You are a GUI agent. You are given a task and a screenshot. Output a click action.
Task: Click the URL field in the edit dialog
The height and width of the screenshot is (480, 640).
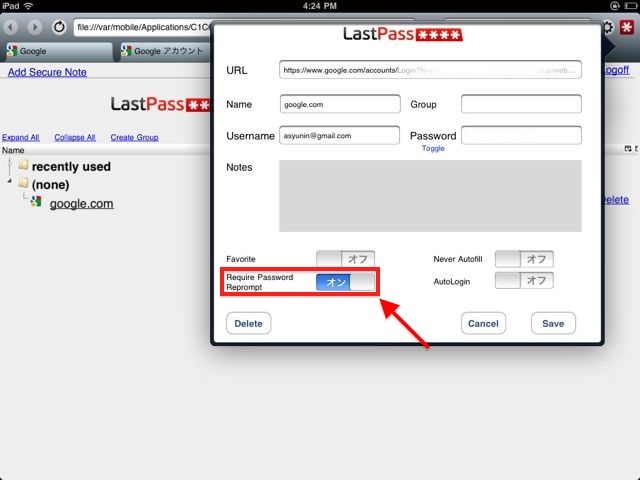tap(430, 70)
